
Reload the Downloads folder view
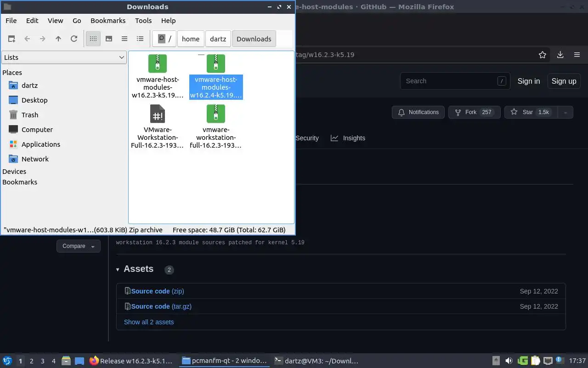[x=74, y=39]
